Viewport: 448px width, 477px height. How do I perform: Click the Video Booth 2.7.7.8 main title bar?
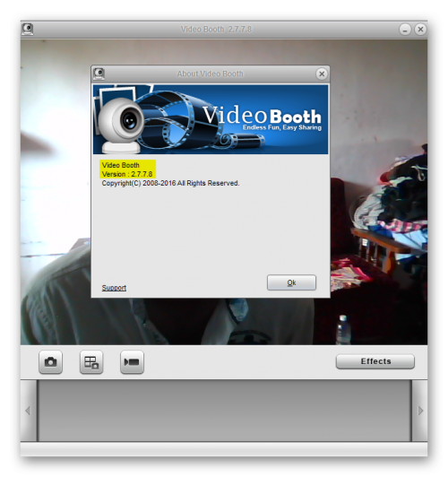216,30
